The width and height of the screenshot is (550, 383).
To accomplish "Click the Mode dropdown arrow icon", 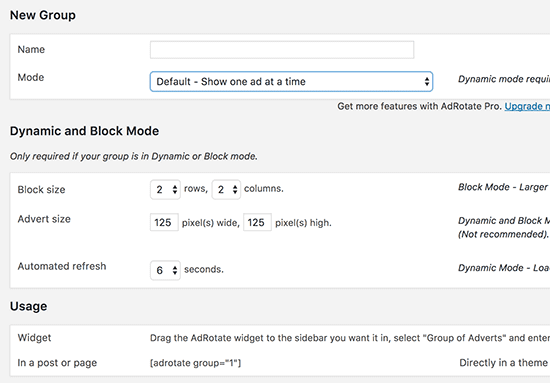I will 427,82.
